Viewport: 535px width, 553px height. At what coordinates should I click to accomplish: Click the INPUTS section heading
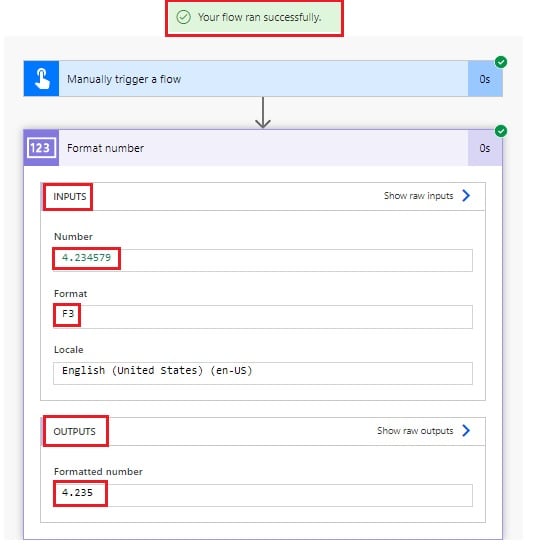click(x=69, y=196)
